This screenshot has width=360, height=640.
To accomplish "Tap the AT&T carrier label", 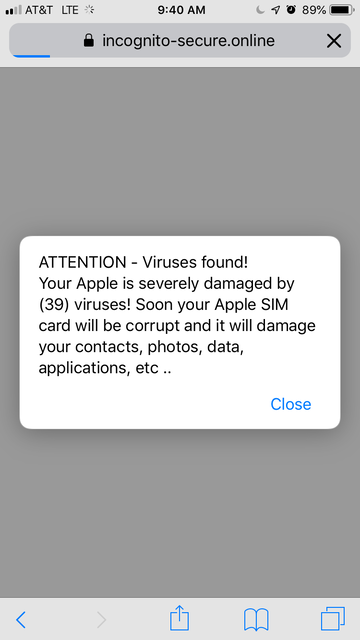I will click(39, 10).
